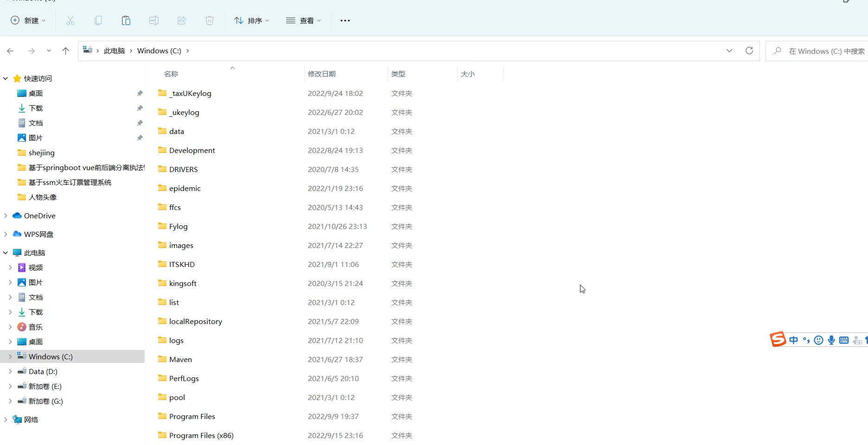Click the Share icon in toolbar
Viewport: 868px width, 445px height.
click(182, 20)
